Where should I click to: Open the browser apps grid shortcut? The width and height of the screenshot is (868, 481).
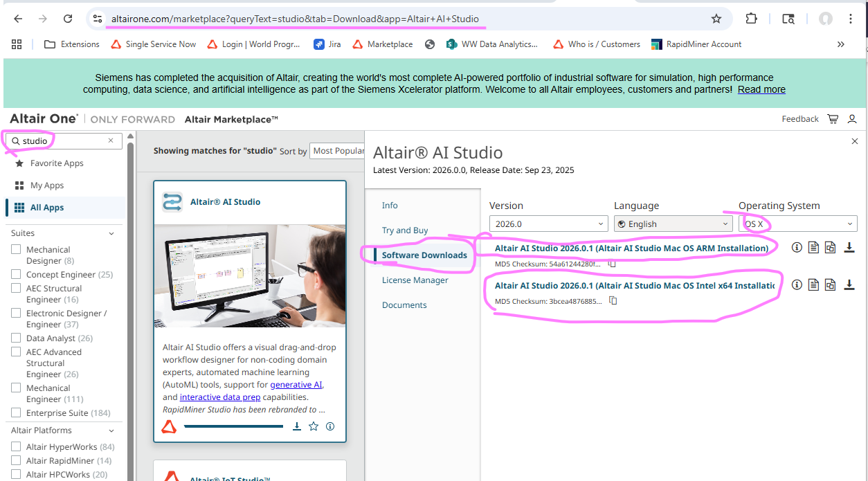pos(17,44)
